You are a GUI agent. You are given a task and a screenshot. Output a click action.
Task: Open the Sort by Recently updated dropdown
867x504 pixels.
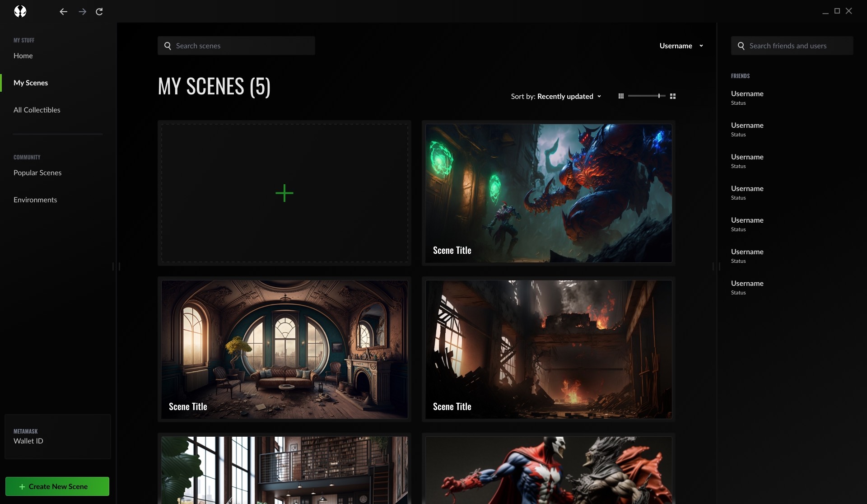click(x=556, y=96)
